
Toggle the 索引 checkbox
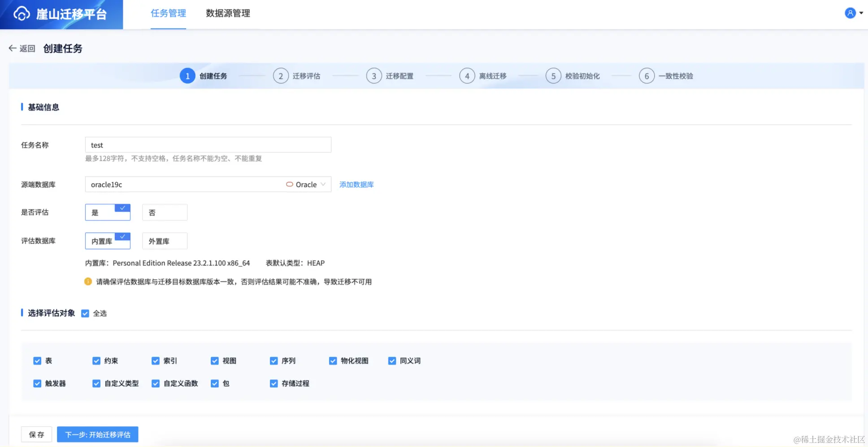coord(156,361)
